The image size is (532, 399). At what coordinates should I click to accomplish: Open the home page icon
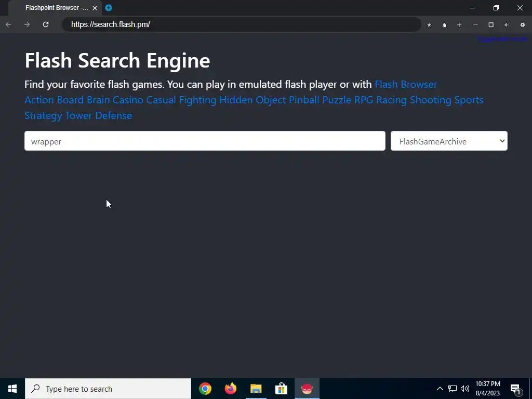click(444, 25)
